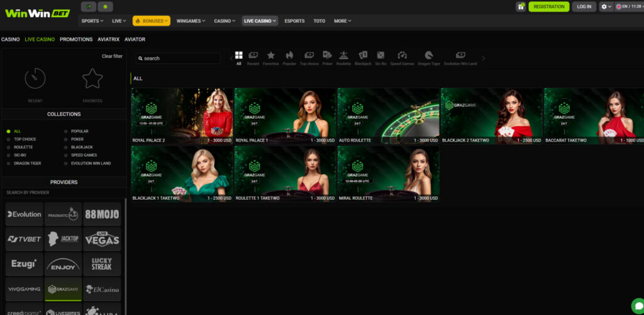Filter by Ezugi provider logo

pyautogui.click(x=25, y=264)
